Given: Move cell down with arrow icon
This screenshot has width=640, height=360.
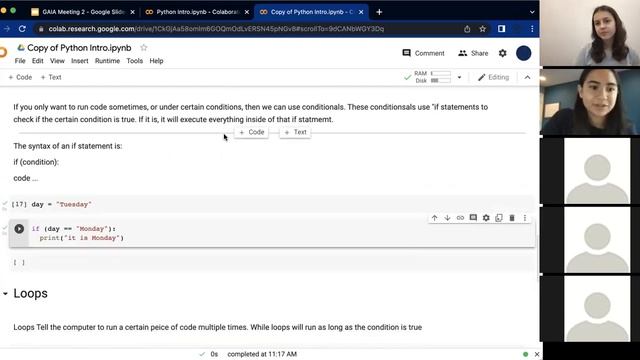Looking at the screenshot, I should click(x=447, y=218).
